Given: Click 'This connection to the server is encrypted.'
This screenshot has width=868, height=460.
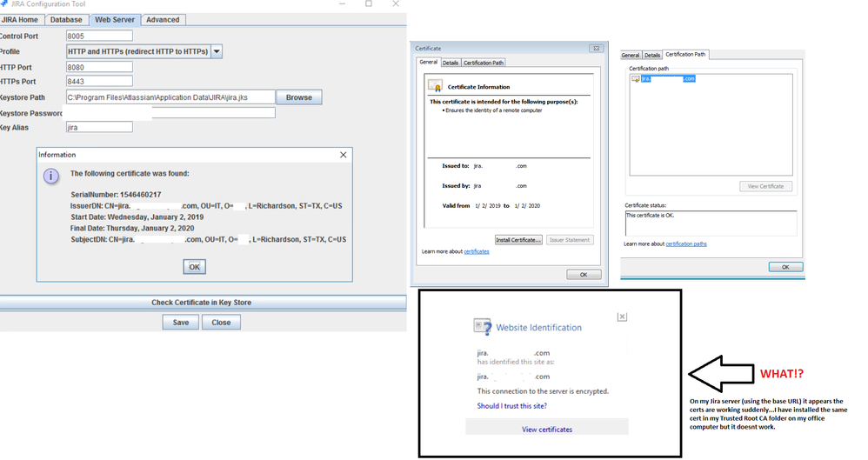Looking at the screenshot, I should tap(543, 391).
